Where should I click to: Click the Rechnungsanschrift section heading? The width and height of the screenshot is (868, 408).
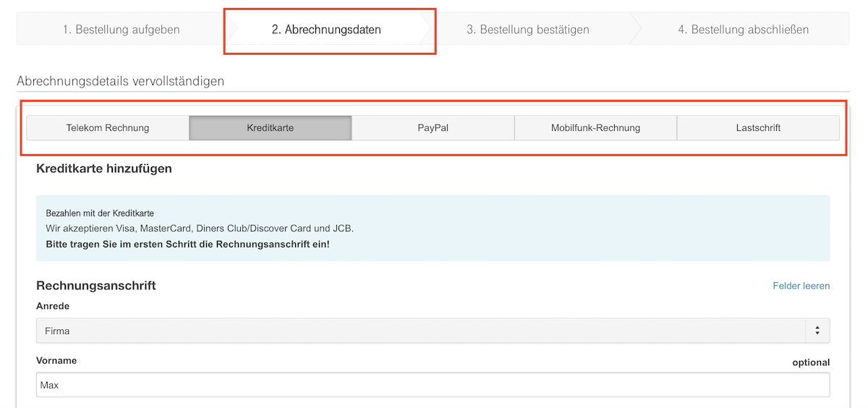[96, 286]
